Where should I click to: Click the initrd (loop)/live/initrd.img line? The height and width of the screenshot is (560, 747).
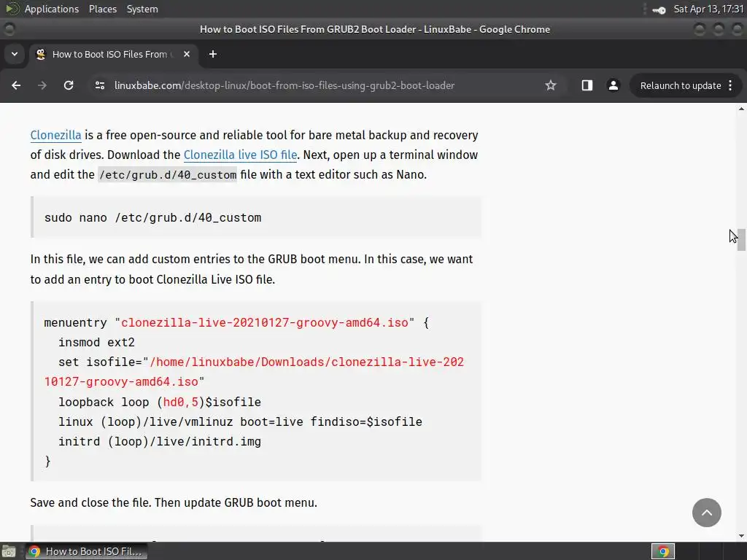tap(160, 441)
